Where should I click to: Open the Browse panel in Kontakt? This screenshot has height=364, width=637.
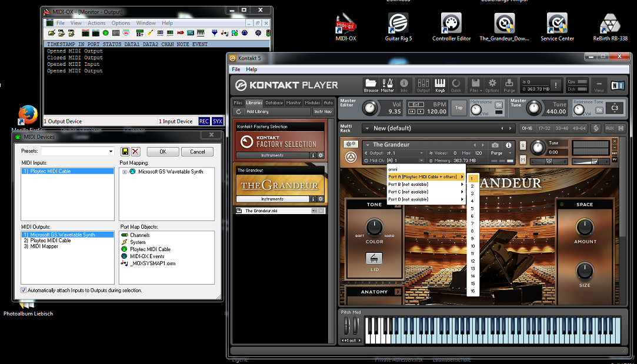[x=371, y=85]
